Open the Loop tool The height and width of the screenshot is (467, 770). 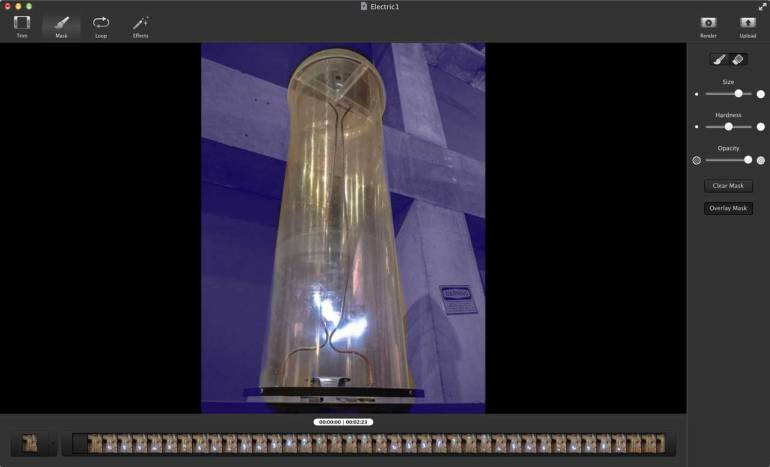[x=101, y=27]
